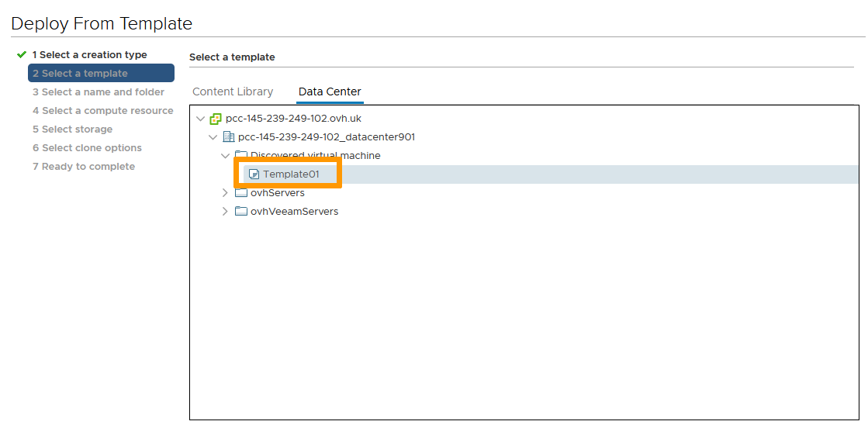Collapse the pcc-145-239-249-102.ovh.uk root node
Viewport: 868px width, 442px height.
click(201, 119)
